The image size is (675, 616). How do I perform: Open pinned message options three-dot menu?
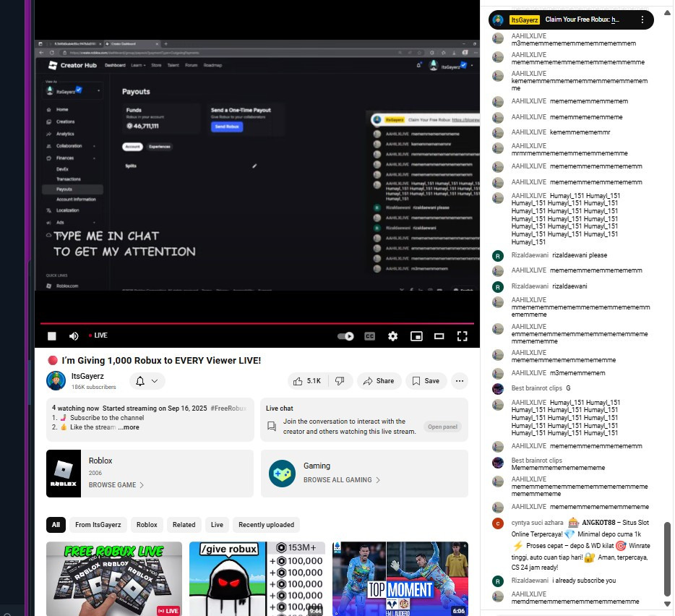(642, 20)
